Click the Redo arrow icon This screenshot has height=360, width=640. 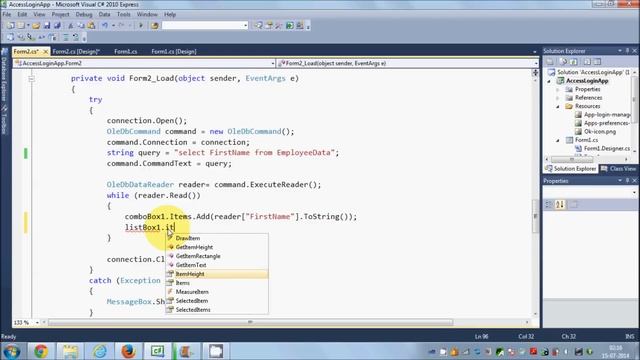(121, 25)
